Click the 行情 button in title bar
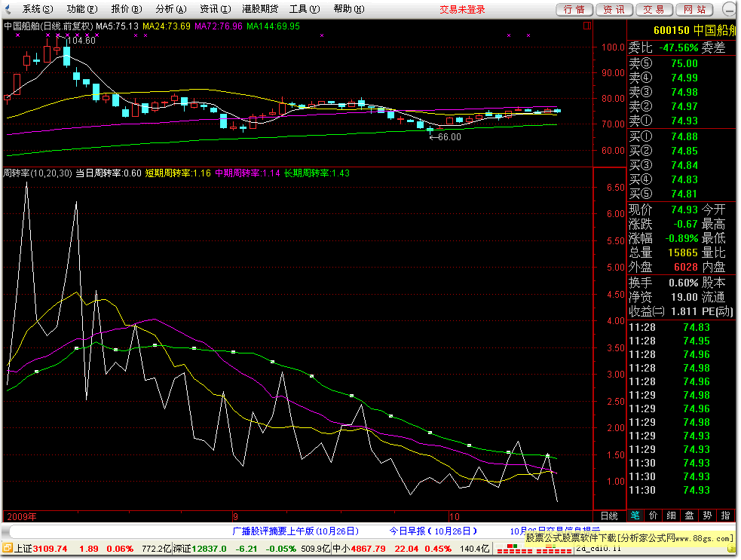Viewport: 741px width, 560px height. point(574,10)
